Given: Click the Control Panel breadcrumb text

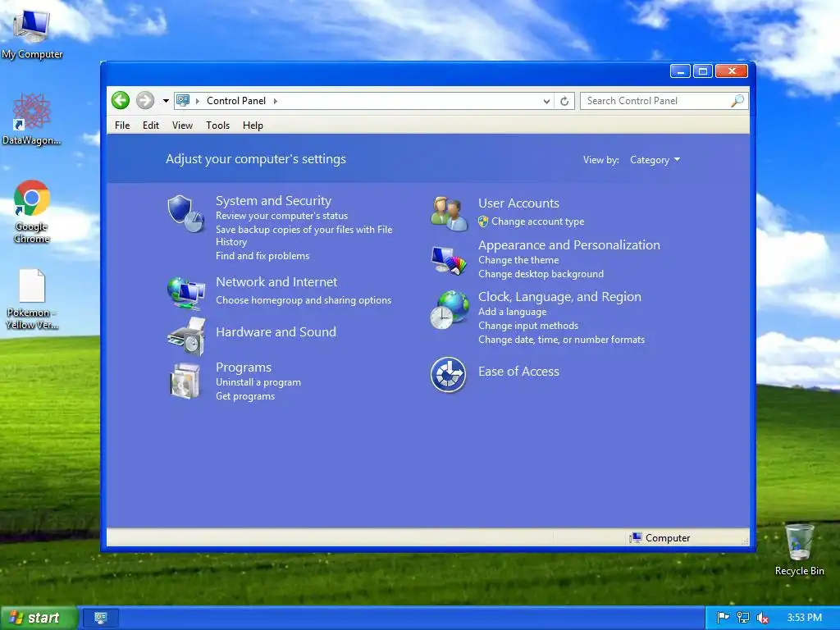Looking at the screenshot, I should [235, 101].
